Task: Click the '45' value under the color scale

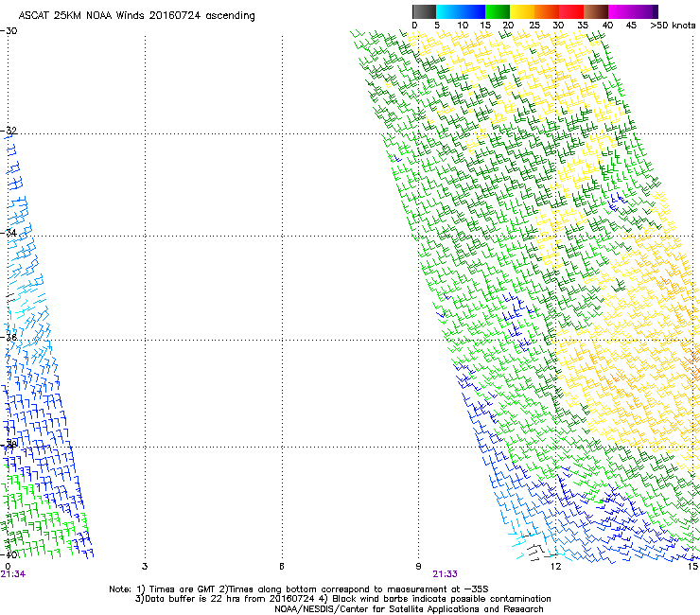Action: (x=631, y=26)
